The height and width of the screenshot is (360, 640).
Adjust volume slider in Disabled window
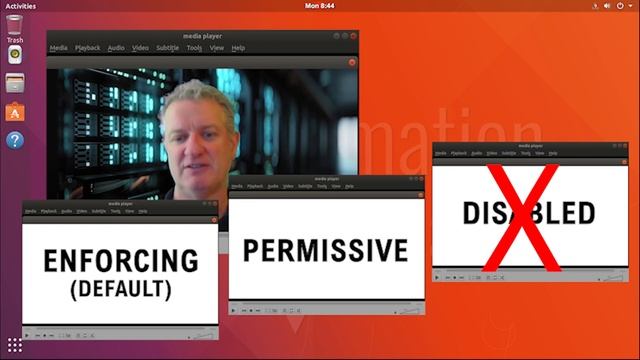[x=613, y=278]
